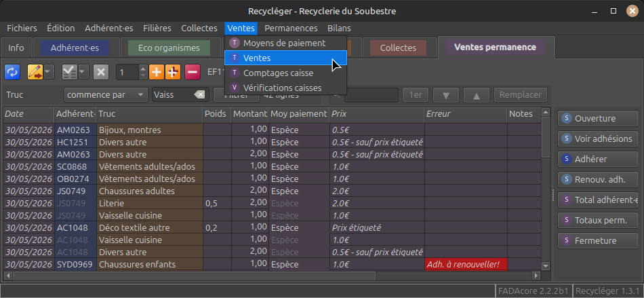Image resolution: width=644 pixels, height=298 pixels.
Task: Click the Total adhérent side button
Action: (598, 200)
